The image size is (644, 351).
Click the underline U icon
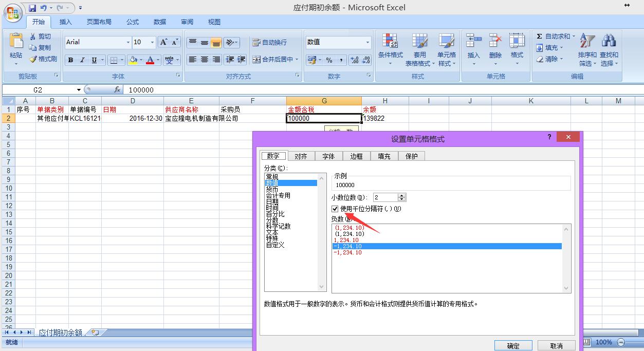pos(94,60)
